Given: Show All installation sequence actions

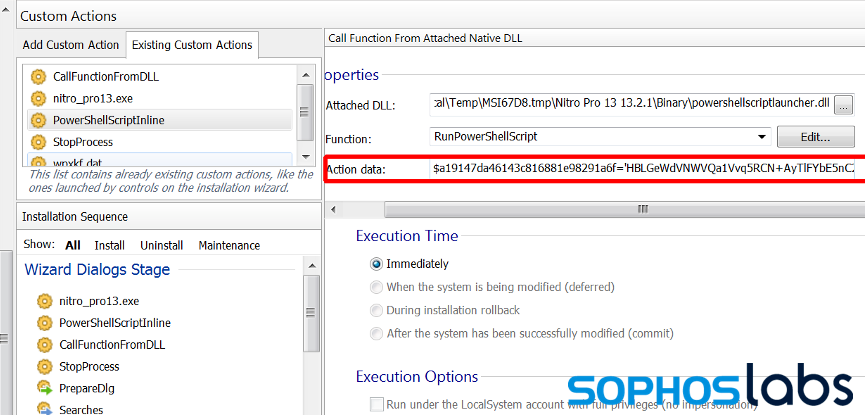Looking at the screenshot, I should pos(73,245).
